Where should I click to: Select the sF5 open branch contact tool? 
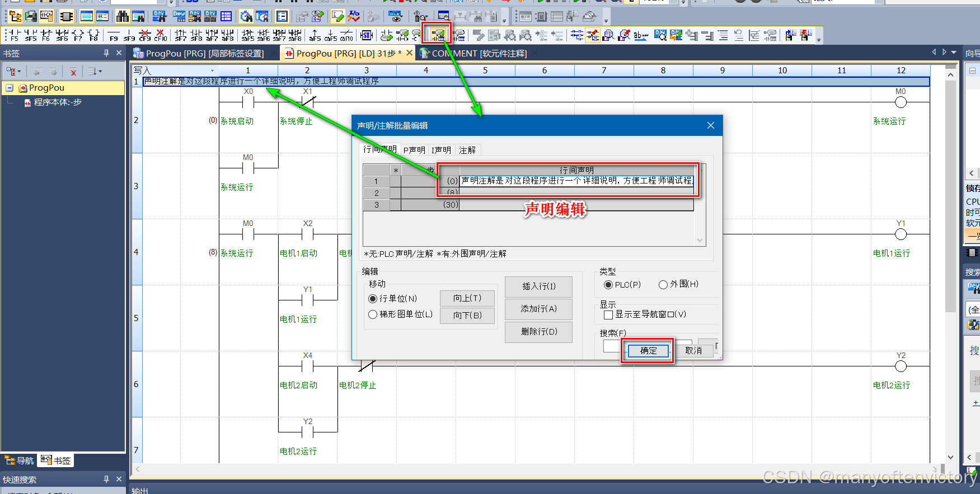click(31, 35)
